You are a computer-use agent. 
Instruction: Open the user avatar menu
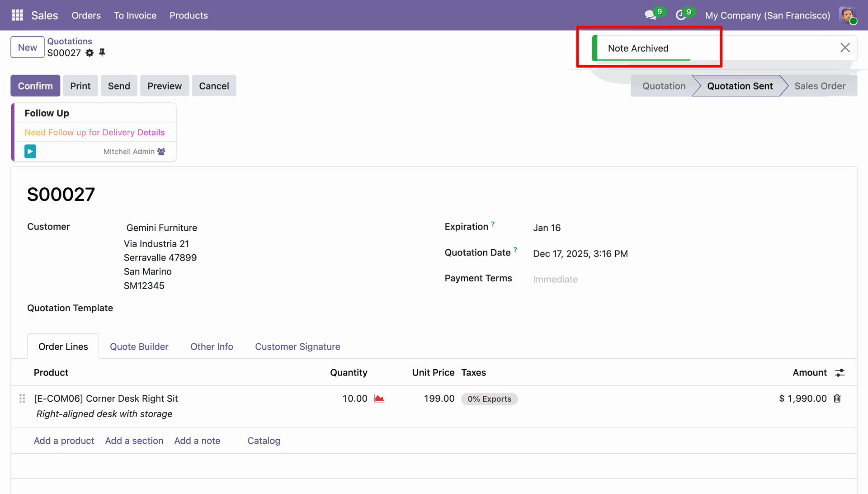point(847,15)
